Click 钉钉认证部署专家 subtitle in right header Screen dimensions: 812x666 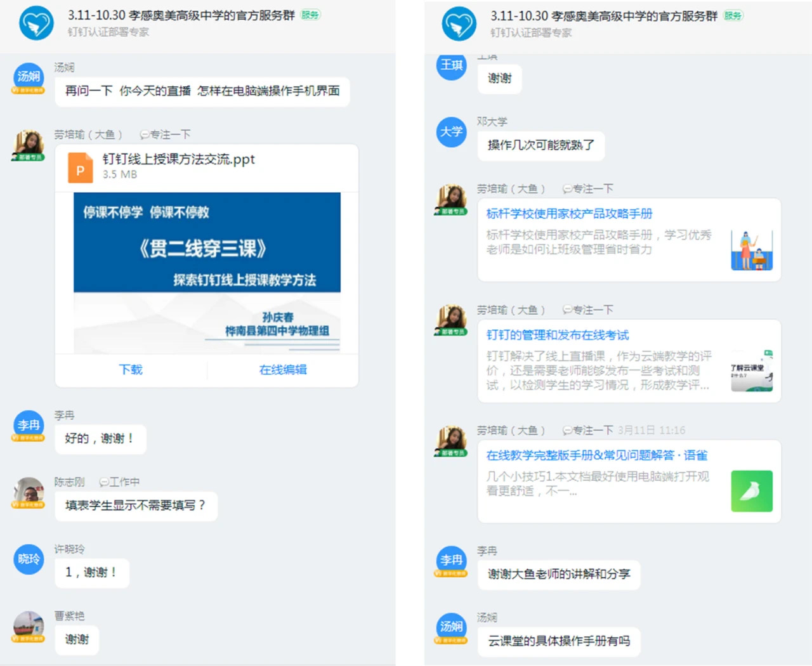[x=531, y=32]
